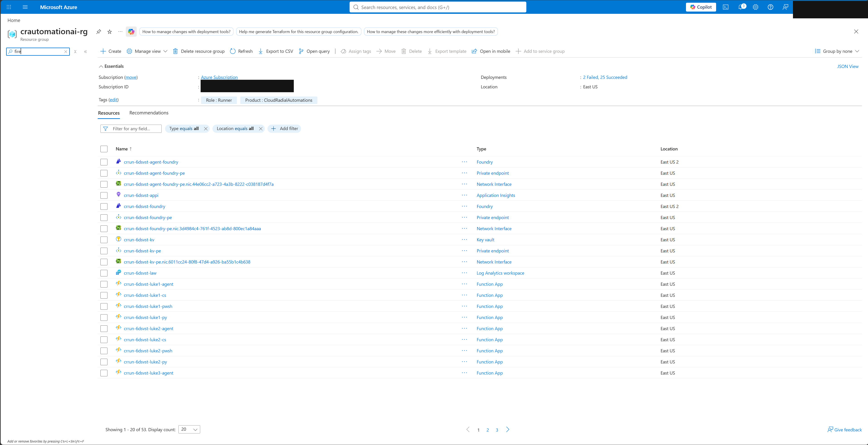Switch to the Recommendations tab
The height and width of the screenshot is (445, 868).
coord(149,113)
